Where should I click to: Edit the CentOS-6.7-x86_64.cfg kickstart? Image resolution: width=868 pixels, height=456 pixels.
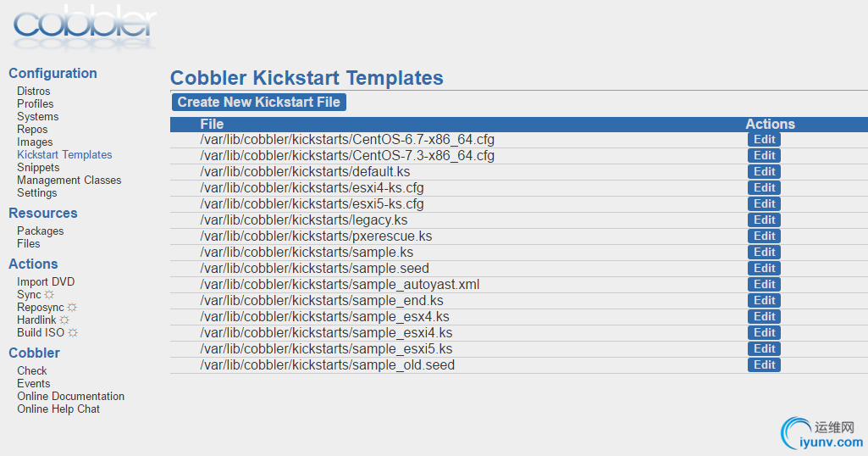764,139
